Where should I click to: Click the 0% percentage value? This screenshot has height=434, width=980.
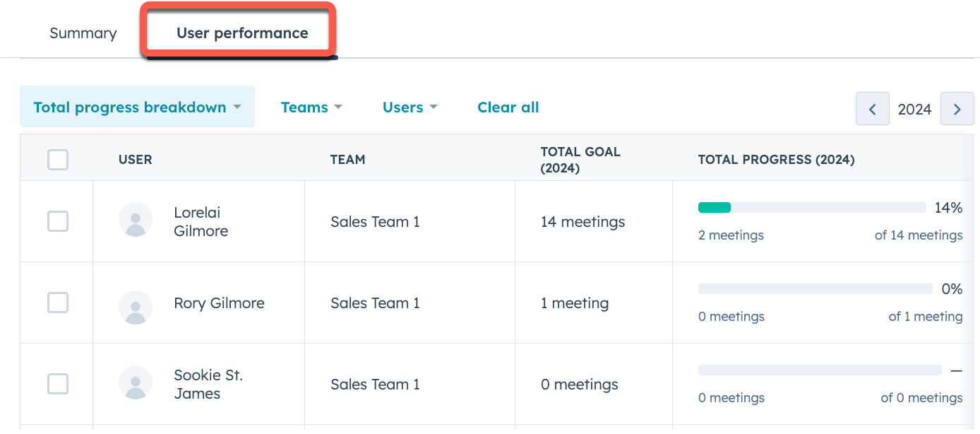pos(952,289)
